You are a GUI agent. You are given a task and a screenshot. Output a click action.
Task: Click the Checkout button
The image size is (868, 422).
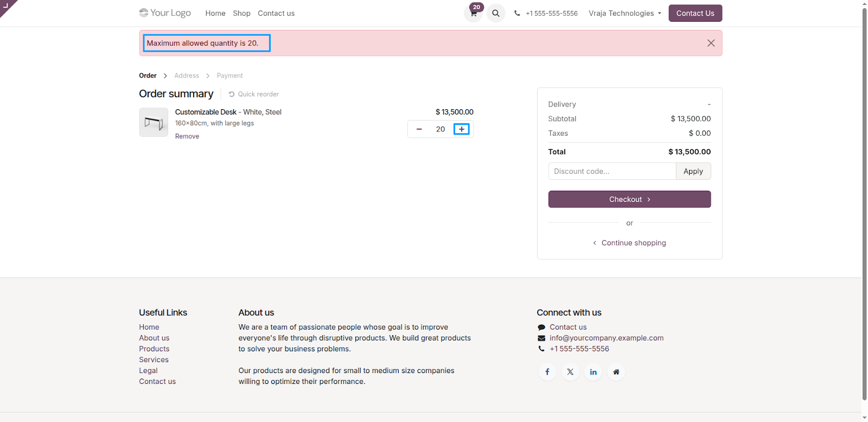pyautogui.click(x=629, y=199)
